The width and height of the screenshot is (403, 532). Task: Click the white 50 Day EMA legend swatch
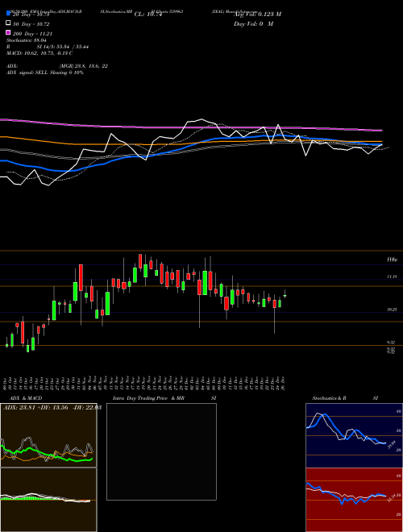(x=8, y=23)
